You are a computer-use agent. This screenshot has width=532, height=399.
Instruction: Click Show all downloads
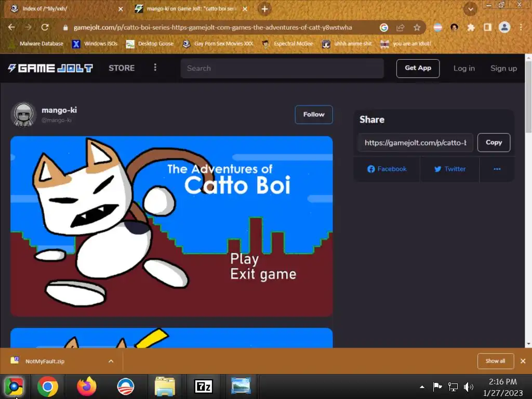click(x=495, y=361)
